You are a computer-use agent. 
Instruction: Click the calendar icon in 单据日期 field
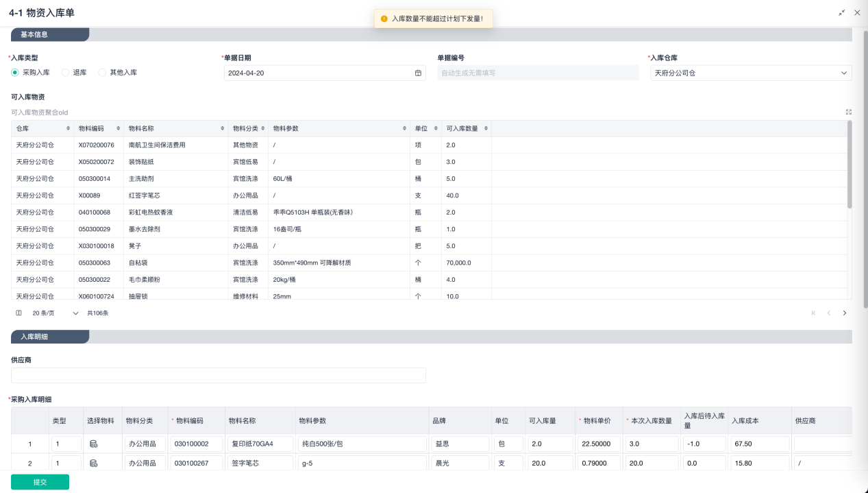coord(418,73)
